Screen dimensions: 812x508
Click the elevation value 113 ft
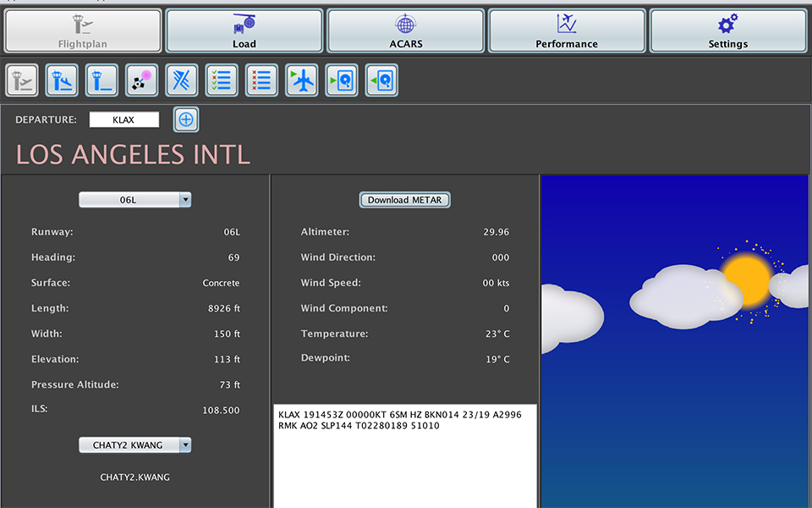[227, 359]
